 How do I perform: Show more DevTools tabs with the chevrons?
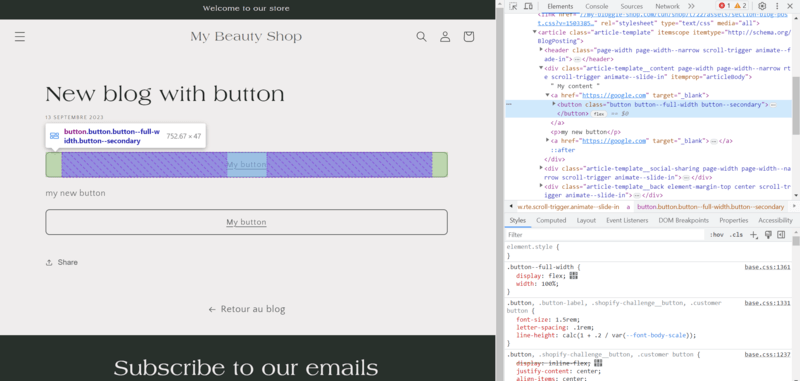coord(691,6)
